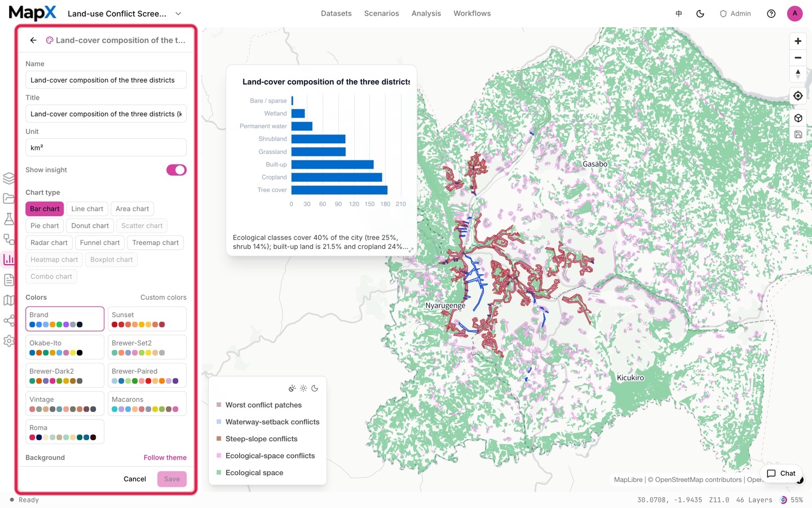Click the Cancel button

135,479
